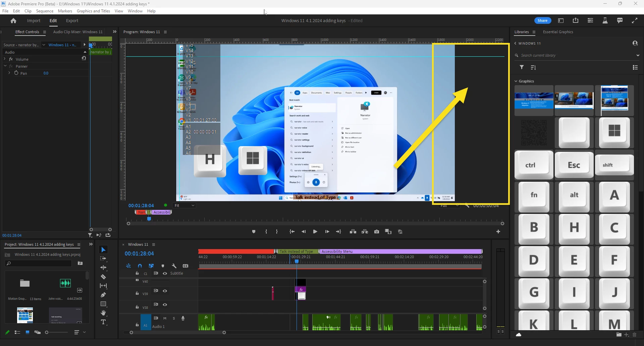
Task: Switch Project panel to freeform view
Action: [38, 332]
